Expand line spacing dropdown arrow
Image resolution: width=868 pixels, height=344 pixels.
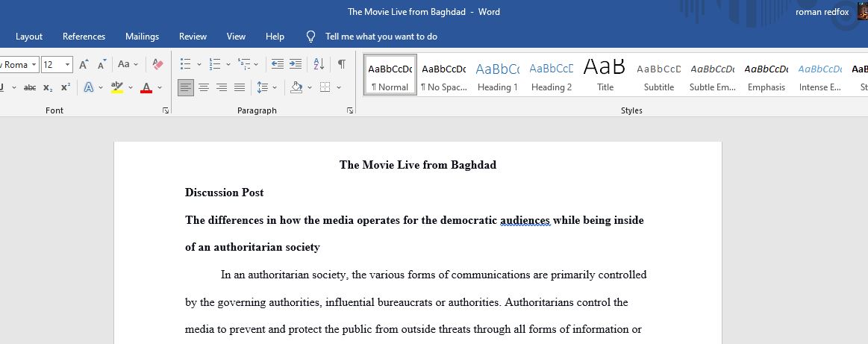point(275,87)
